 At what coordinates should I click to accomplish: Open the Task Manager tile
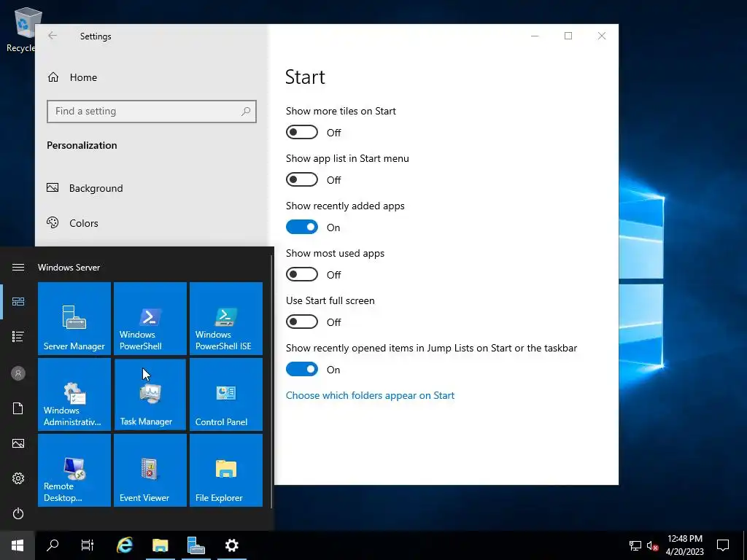(x=150, y=394)
